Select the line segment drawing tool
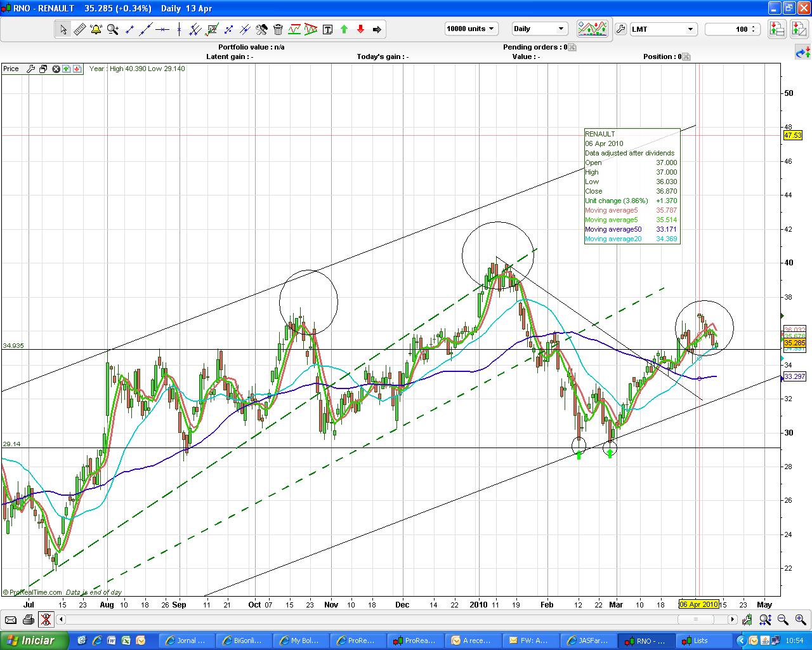Viewport: 812px width, 650px height. (129, 29)
